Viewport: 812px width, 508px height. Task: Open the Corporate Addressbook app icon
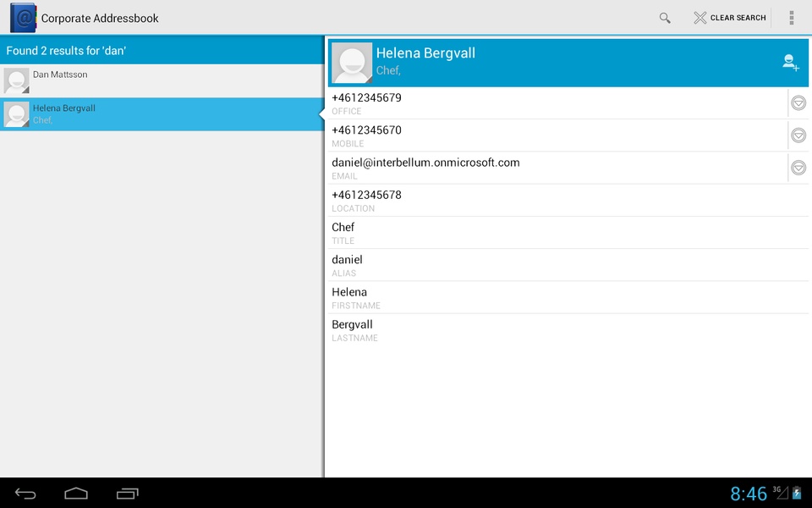coord(24,18)
